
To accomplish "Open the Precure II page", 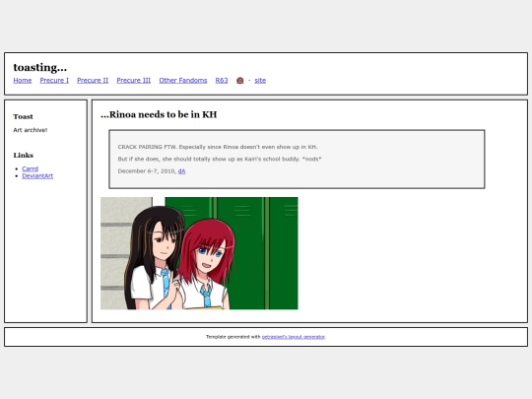I will [93, 81].
